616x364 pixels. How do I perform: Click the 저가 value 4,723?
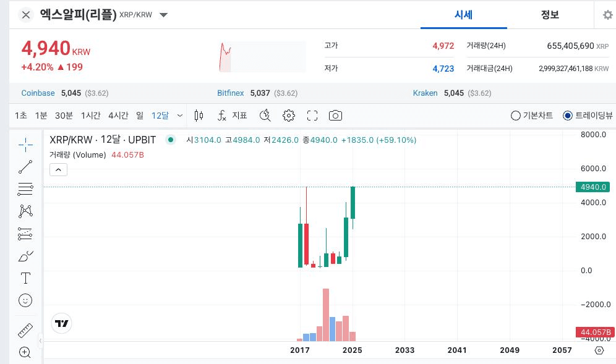[443, 69]
